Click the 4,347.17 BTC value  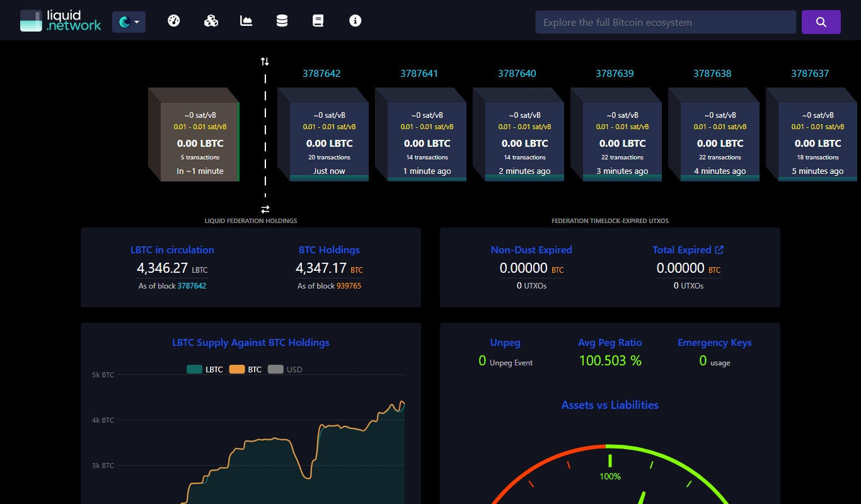click(x=329, y=268)
